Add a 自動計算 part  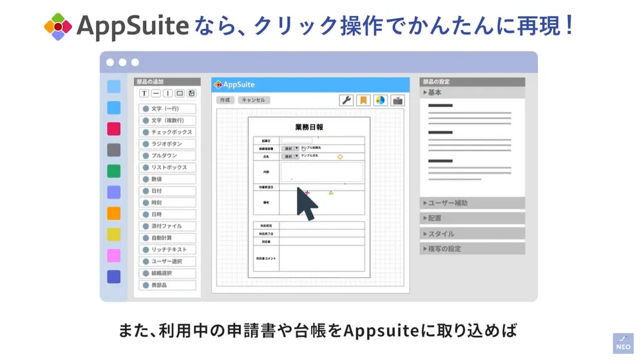pos(167,238)
